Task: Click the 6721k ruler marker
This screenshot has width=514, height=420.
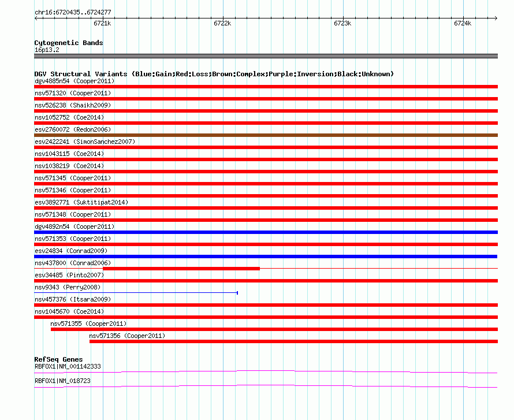Action: click(102, 23)
